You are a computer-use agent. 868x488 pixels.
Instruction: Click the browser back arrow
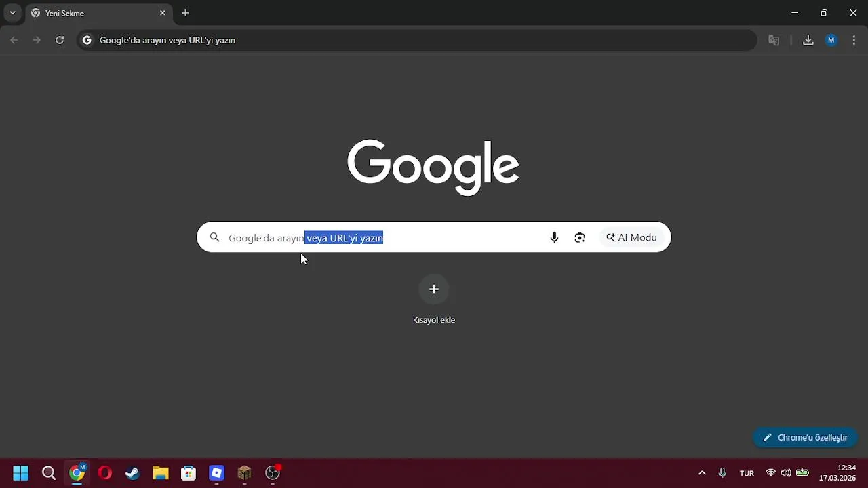(x=14, y=40)
